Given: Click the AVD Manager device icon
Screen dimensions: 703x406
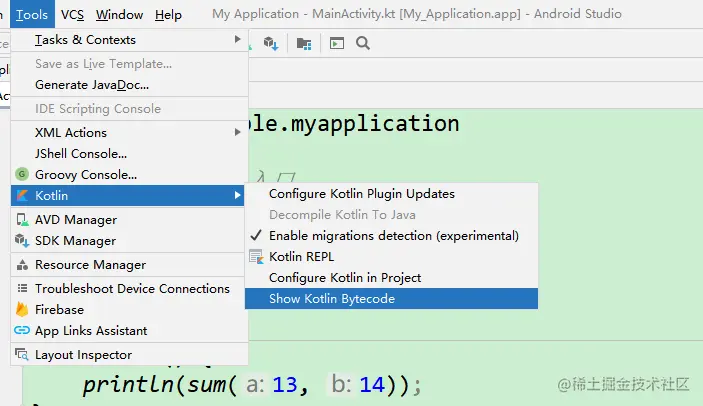Looking at the screenshot, I should click(22, 220).
